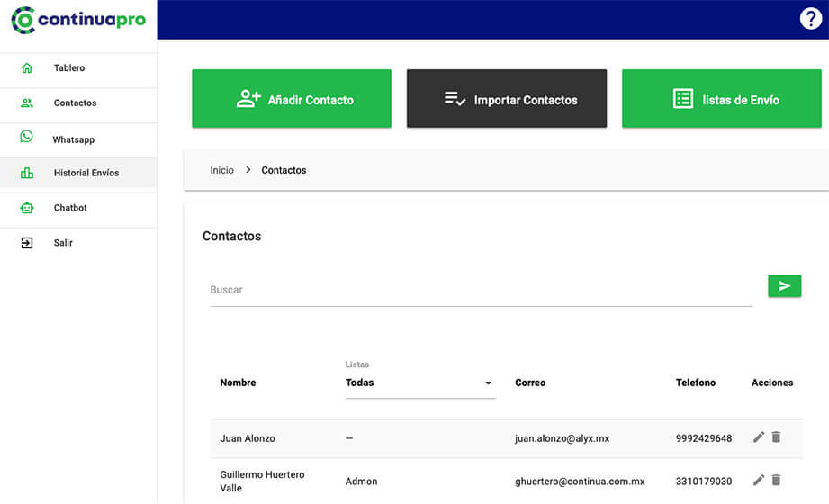Open listas de Envío button
The width and height of the screenshot is (829, 504).
722,99
